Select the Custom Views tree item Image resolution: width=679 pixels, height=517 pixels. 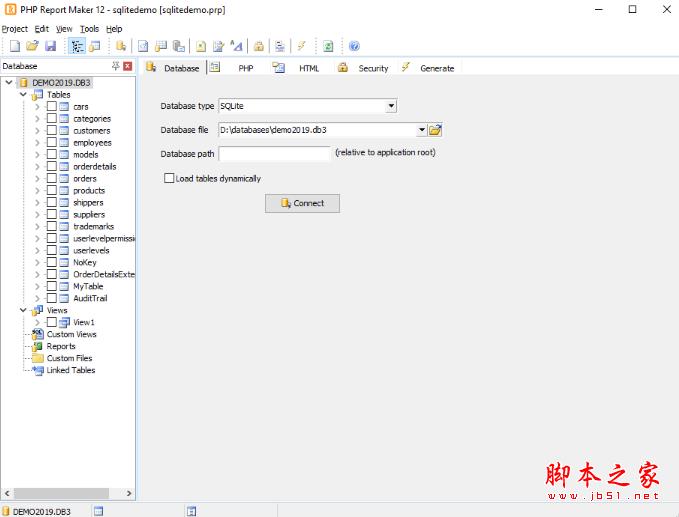tap(71, 334)
